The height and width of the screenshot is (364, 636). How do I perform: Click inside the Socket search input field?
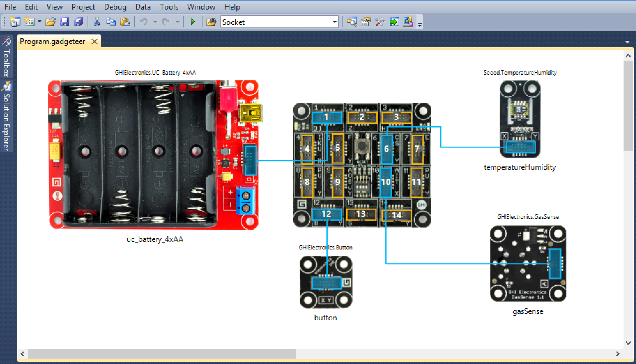276,22
